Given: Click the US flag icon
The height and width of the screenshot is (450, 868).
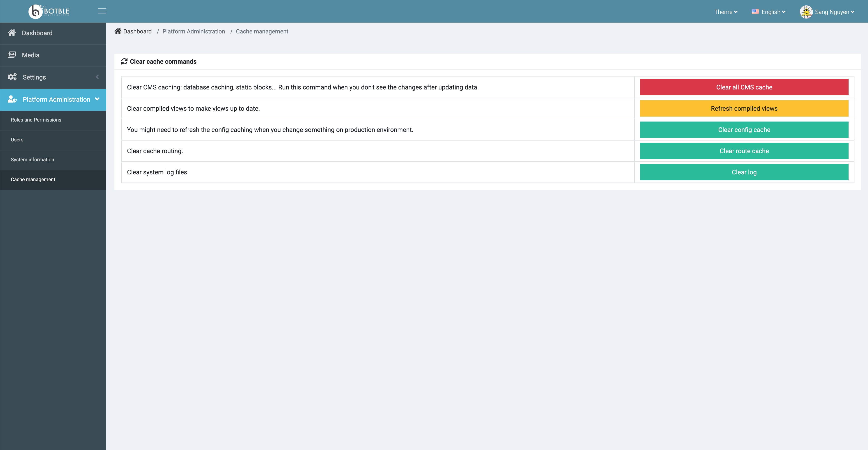Looking at the screenshot, I should tap(755, 12).
